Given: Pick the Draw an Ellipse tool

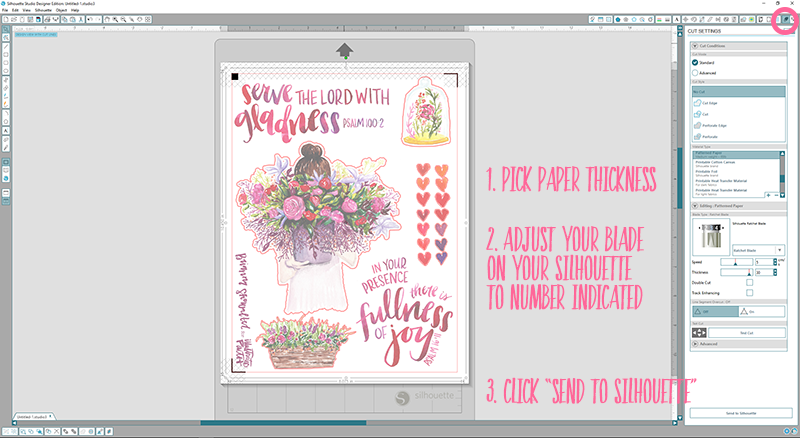Looking at the screenshot, I should 6,70.
